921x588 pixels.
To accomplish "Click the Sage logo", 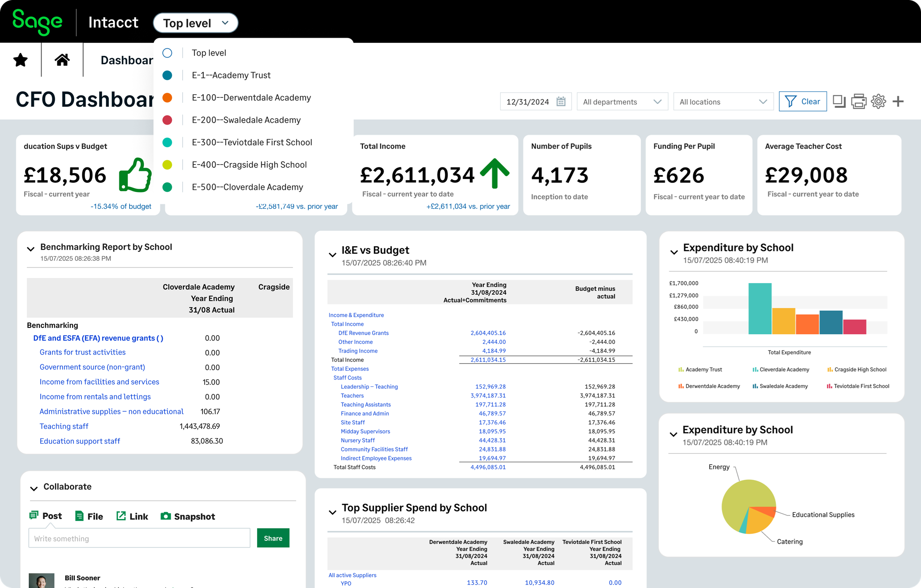I will click(37, 22).
